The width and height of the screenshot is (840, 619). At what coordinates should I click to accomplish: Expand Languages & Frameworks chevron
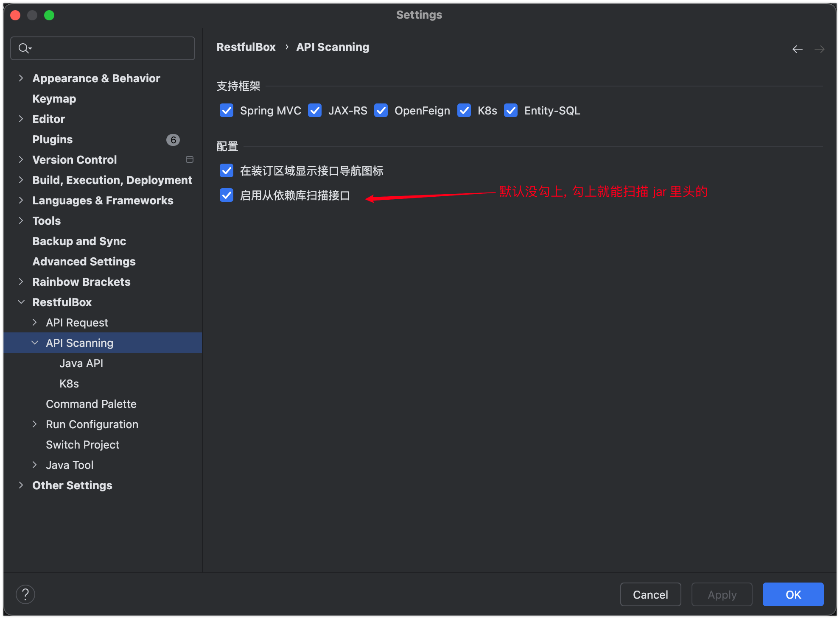(x=21, y=200)
